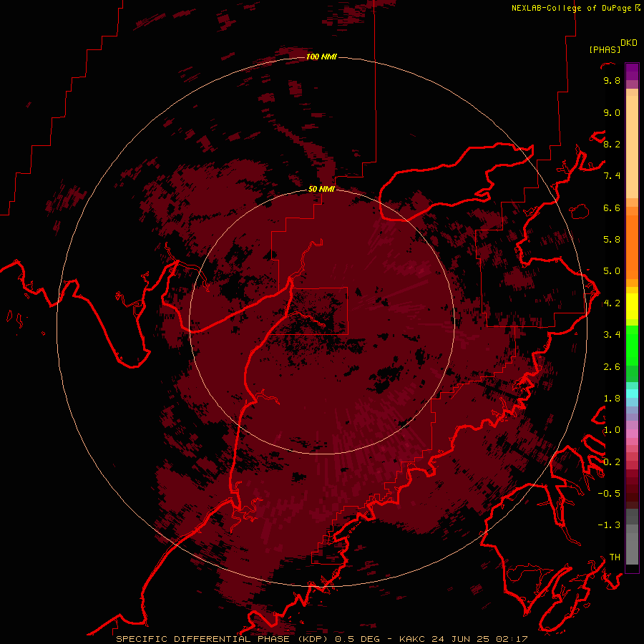Click the 4.2 value on the color scale

coord(612,303)
